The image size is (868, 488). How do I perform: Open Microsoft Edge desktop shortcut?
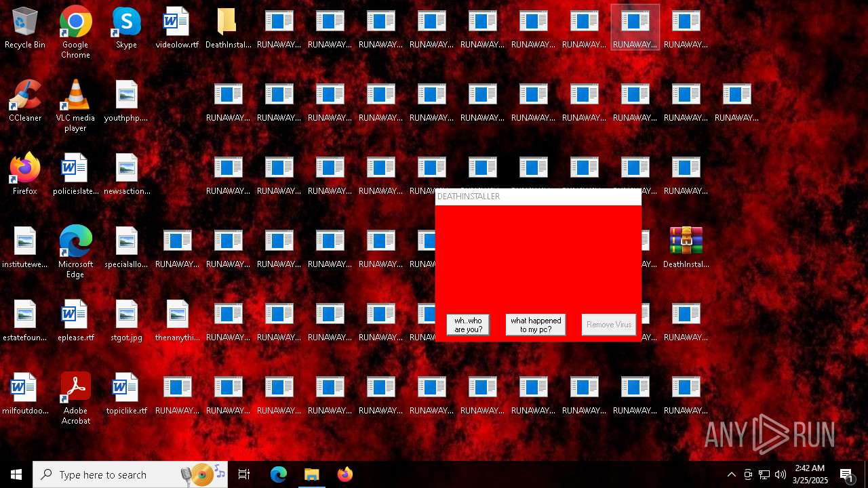[75, 252]
